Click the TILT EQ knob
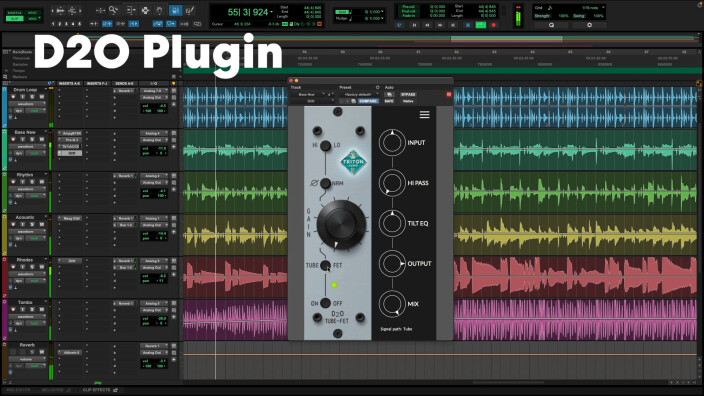 click(392, 223)
